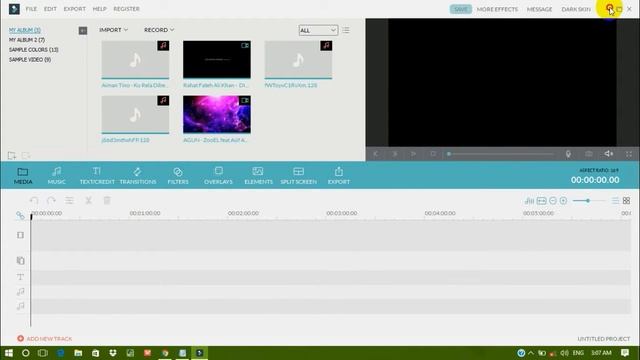Click the picture-in-picture track icon
The height and width of the screenshot is (360, 640).
click(20, 260)
